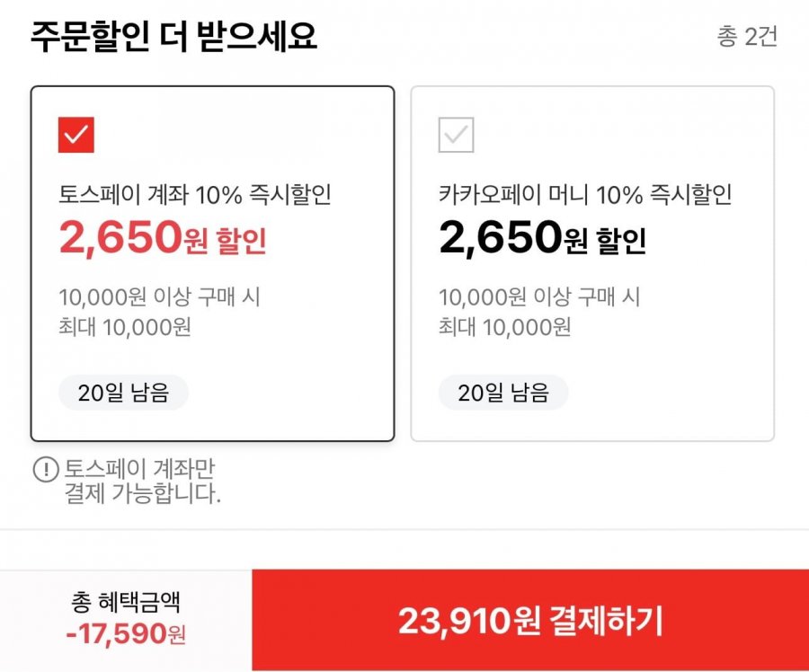Select the 토스페이 계좌 10% 즉시할인 card

pyautogui.click(x=212, y=263)
